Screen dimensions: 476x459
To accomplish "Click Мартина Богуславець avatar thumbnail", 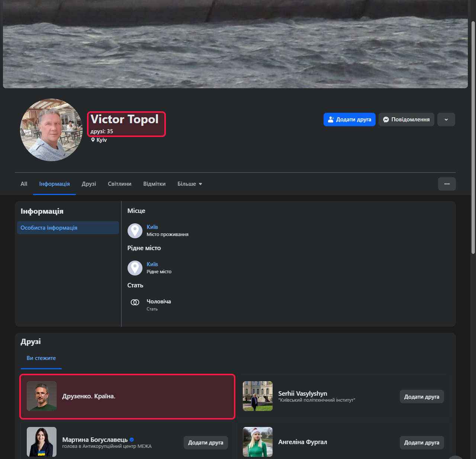I will [42, 442].
